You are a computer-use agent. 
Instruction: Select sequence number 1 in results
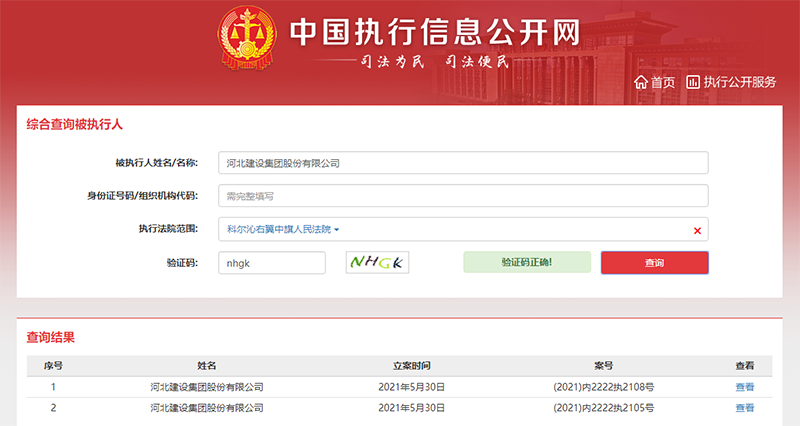click(53, 387)
